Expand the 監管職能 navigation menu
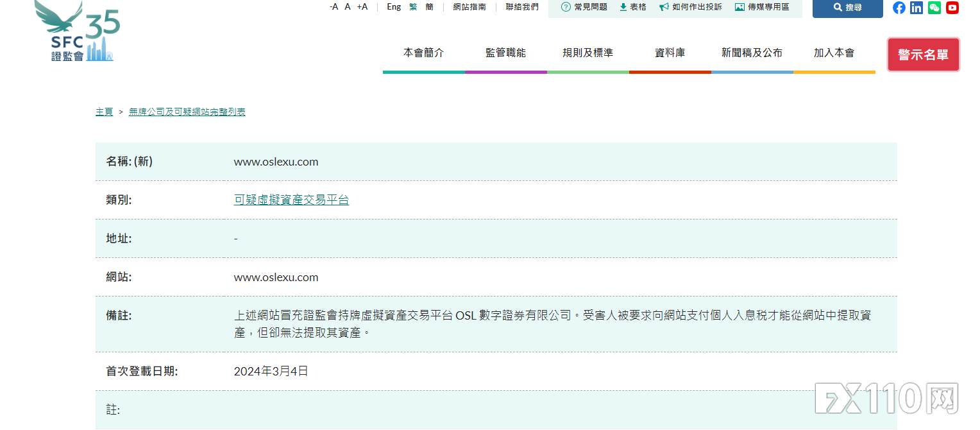Screen dimensions: 980x430 506,53
